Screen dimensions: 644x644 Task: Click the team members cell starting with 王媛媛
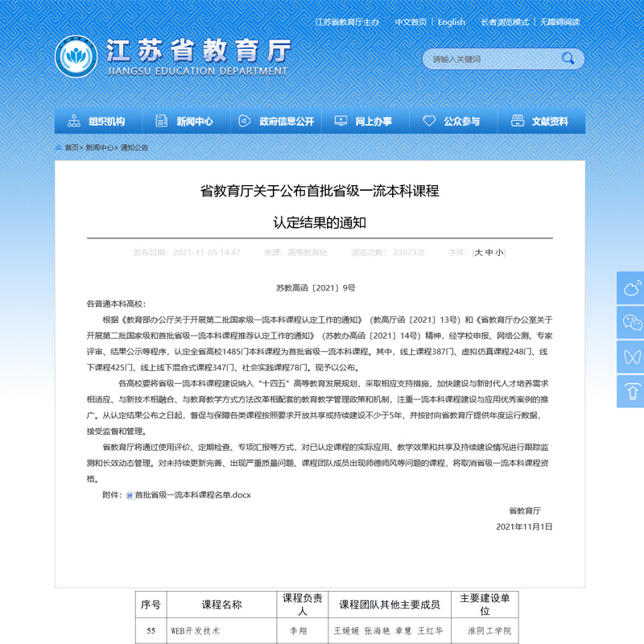388,631
